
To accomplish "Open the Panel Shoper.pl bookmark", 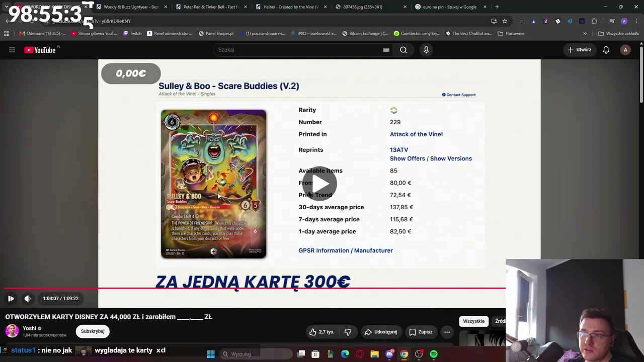I will tap(216, 34).
